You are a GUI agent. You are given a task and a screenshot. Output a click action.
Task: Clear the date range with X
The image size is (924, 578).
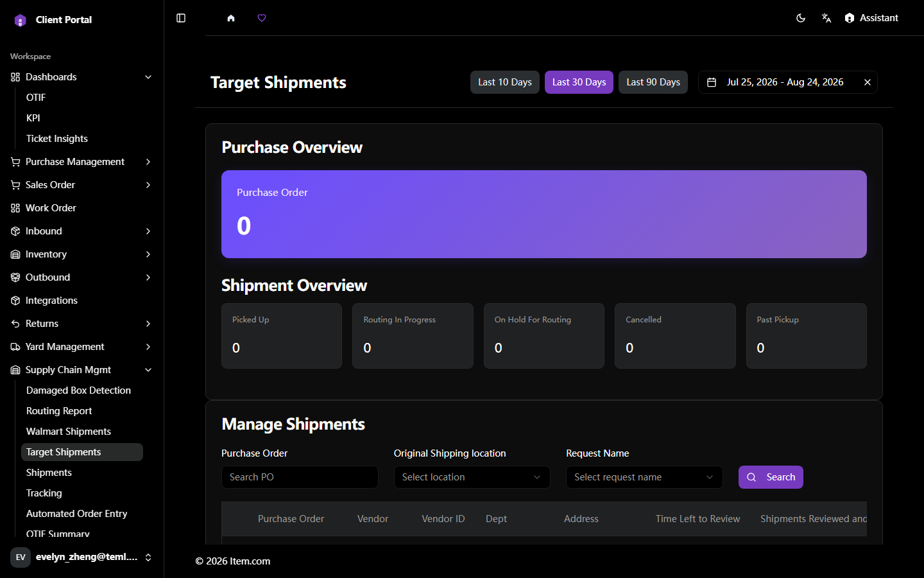click(x=868, y=82)
